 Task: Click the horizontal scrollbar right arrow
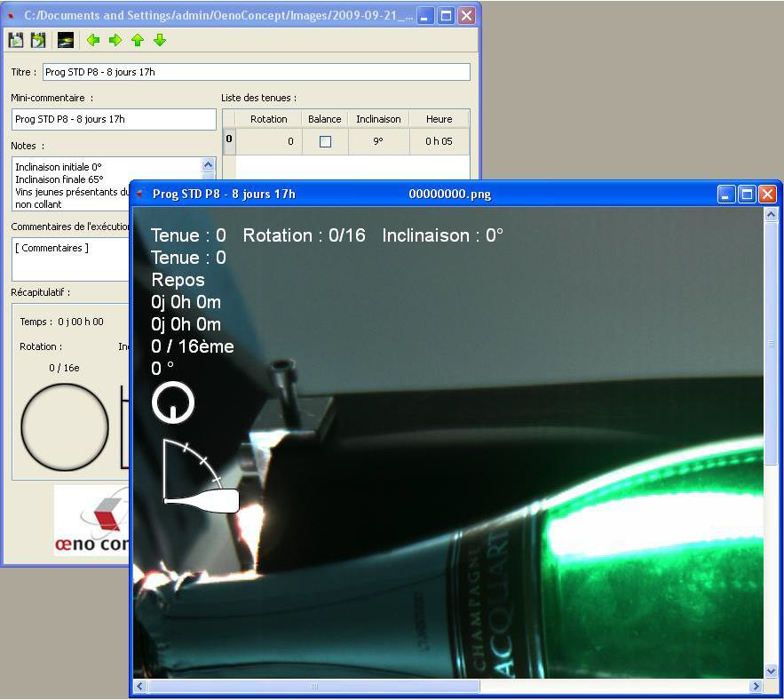[x=756, y=686]
